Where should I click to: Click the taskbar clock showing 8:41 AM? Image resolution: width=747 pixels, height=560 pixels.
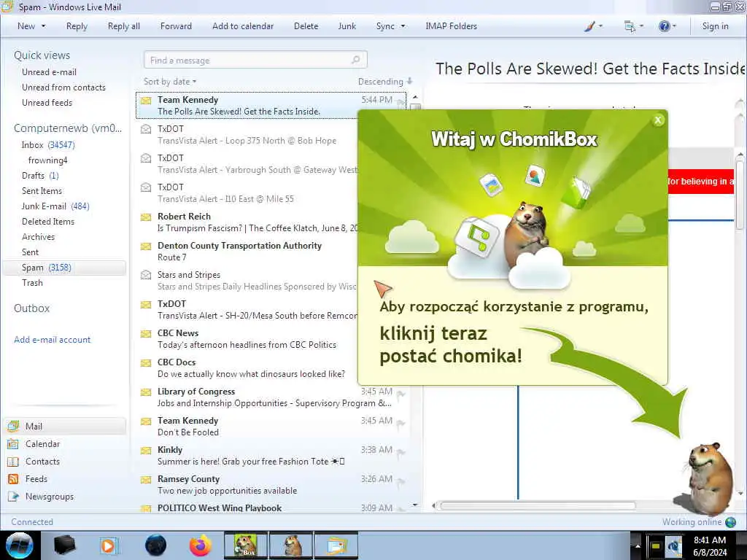coord(710,545)
